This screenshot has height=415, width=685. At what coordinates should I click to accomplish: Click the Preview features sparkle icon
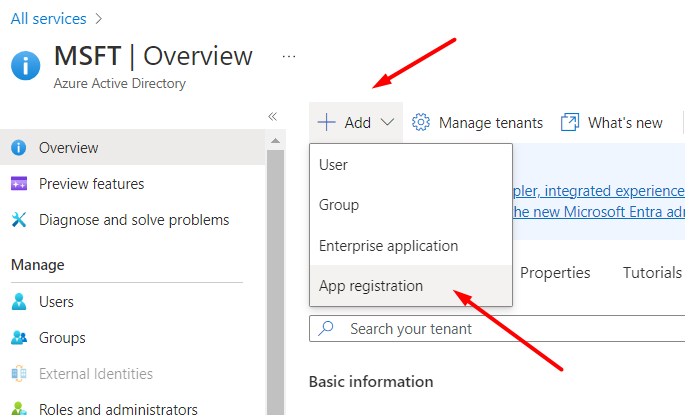(19, 183)
